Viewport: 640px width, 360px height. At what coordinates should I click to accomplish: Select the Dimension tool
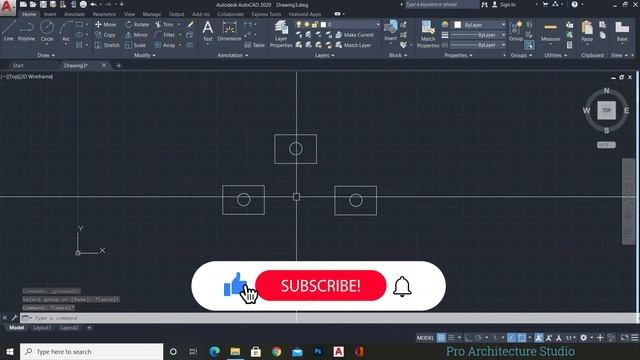tap(229, 31)
